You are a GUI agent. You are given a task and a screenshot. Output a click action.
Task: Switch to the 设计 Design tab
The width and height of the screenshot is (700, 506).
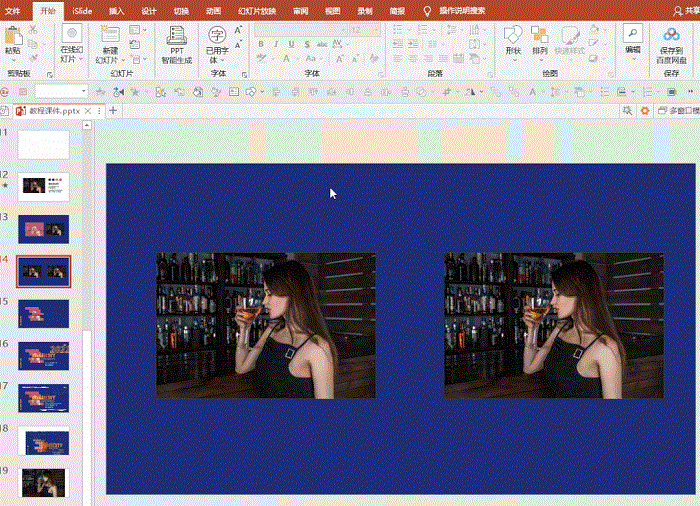point(149,11)
